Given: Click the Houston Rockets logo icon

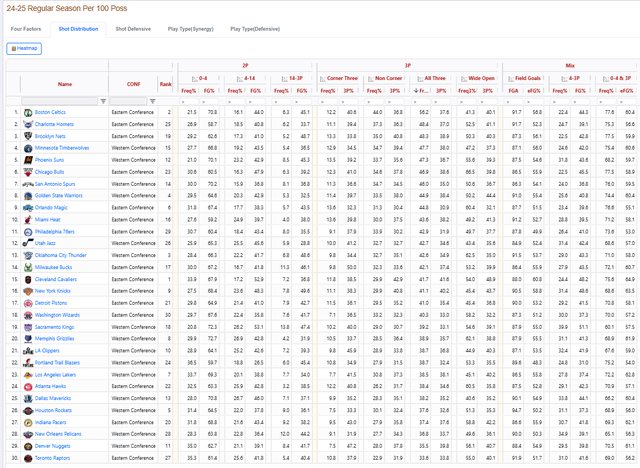Looking at the screenshot, I should (x=27, y=411).
